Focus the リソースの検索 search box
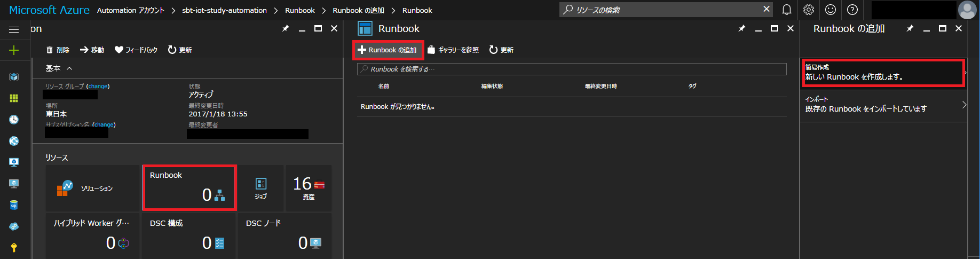The width and height of the screenshot is (980, 259). (666, 10)
